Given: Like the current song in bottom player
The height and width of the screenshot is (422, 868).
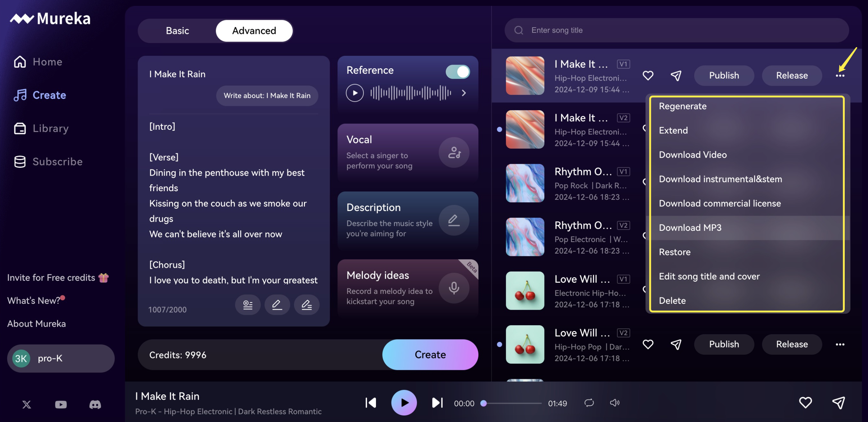Looking at the screenshot, I should (x=805, y=402).
